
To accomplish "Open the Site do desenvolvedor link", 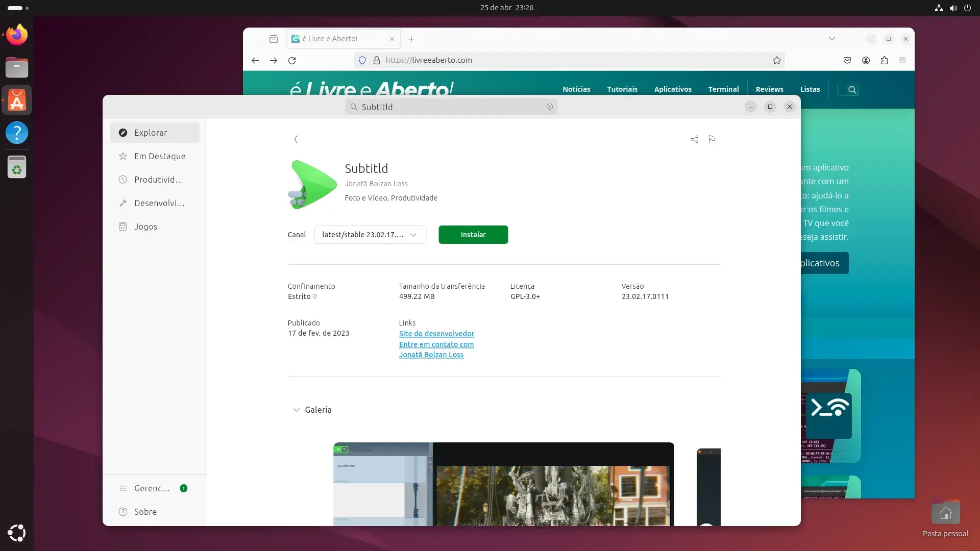I will (x=436, y=334).
